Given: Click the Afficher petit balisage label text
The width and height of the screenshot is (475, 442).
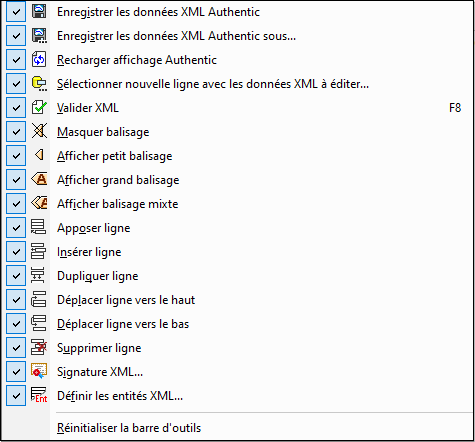Looking at the screenshot, I should tap(115, 156).
